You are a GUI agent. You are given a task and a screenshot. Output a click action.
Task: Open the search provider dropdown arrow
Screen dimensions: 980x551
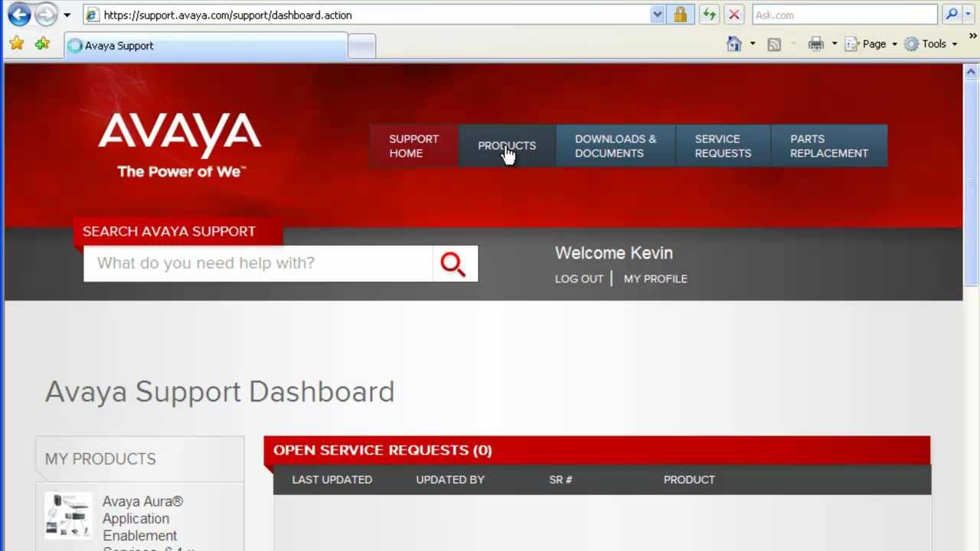pos(969,15)
